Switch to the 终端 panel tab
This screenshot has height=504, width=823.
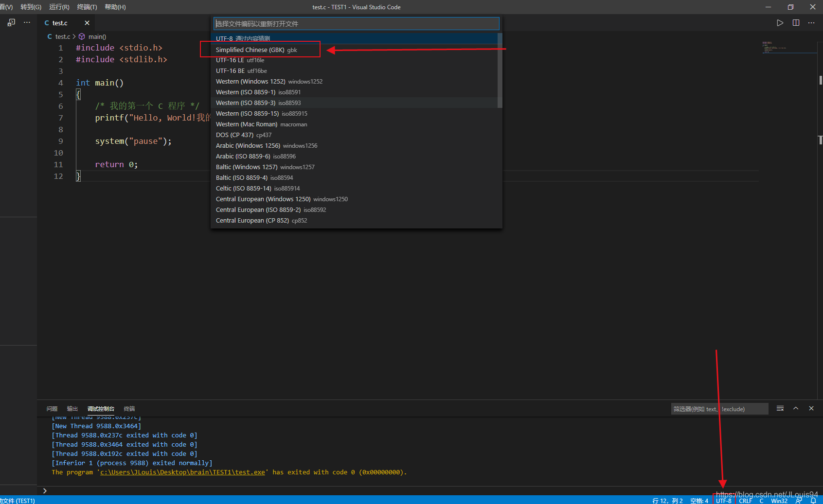coord(129,409)
